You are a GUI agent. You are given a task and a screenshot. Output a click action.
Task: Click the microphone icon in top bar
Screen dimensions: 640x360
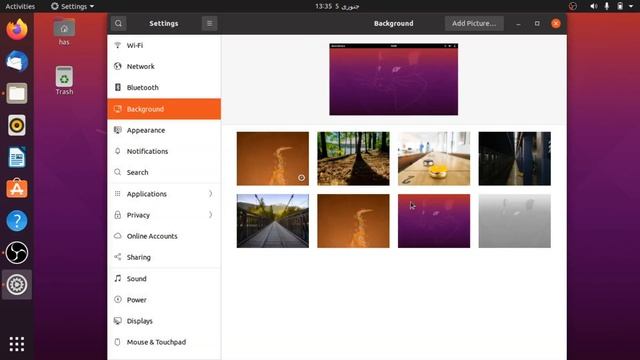(607, 6)
